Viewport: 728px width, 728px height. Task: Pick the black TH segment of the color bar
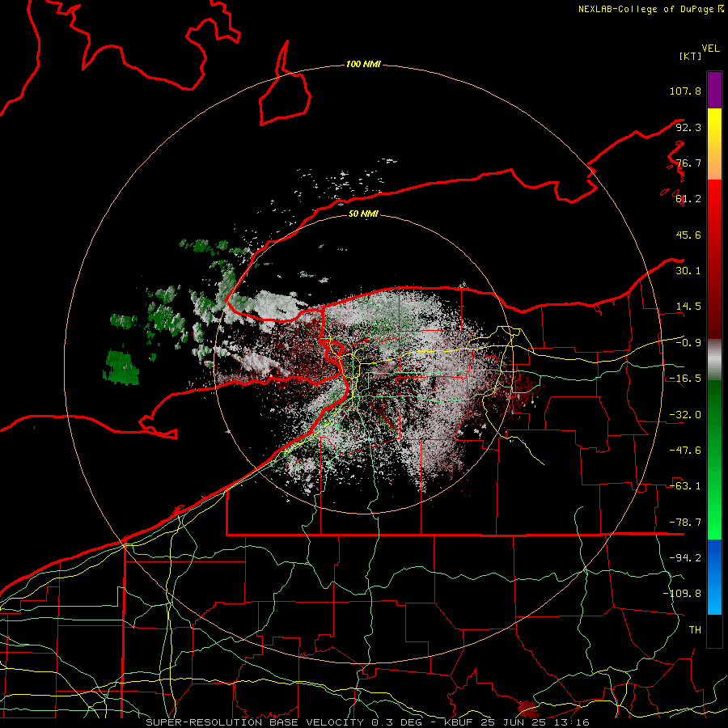(x=714, y=630)
